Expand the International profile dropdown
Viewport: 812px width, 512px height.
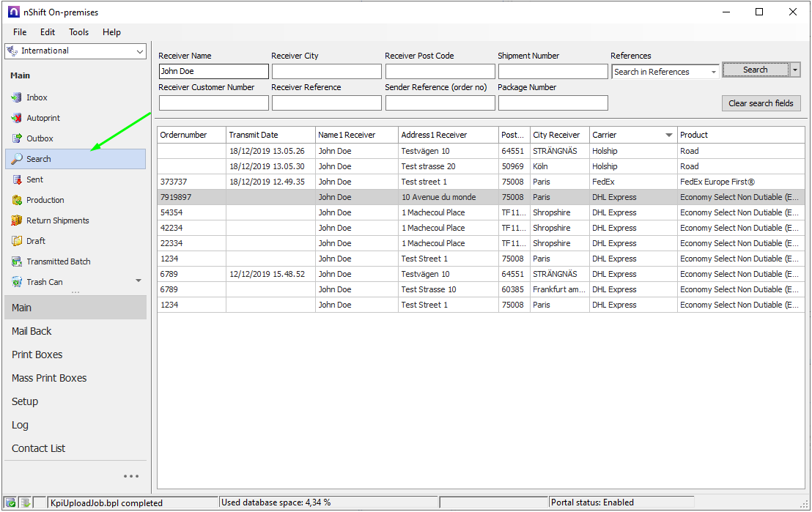(x=140, y=51)
